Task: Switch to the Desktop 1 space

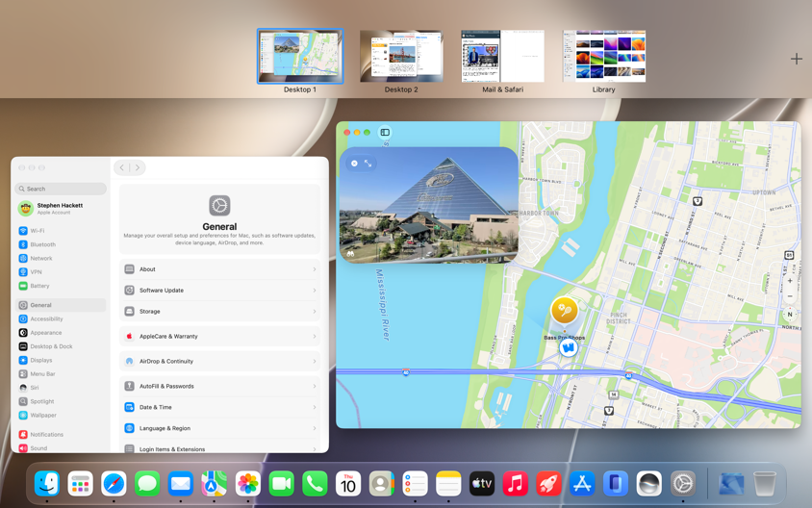Action: coord(300,56)
